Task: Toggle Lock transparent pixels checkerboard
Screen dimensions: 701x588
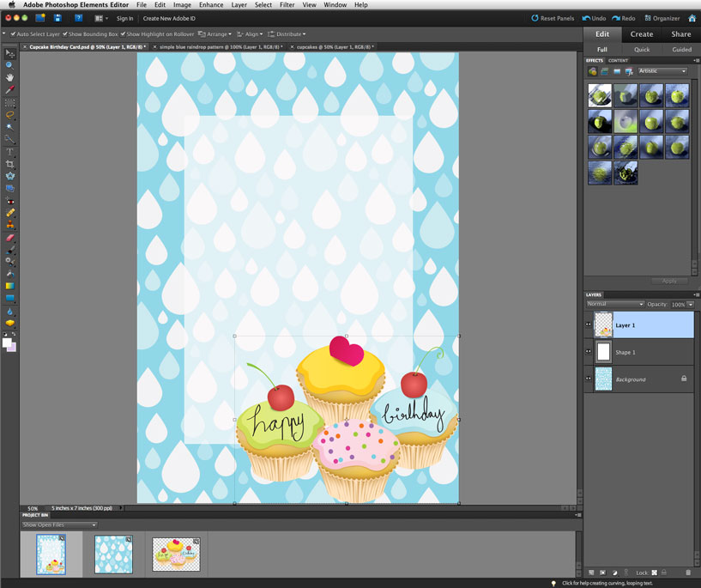Action: click(x=655, y=573)
